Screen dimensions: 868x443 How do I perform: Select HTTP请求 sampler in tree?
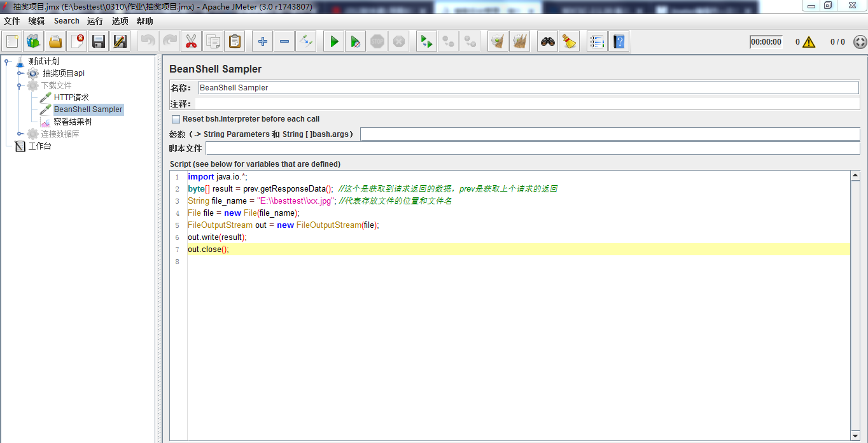(71, 97)
